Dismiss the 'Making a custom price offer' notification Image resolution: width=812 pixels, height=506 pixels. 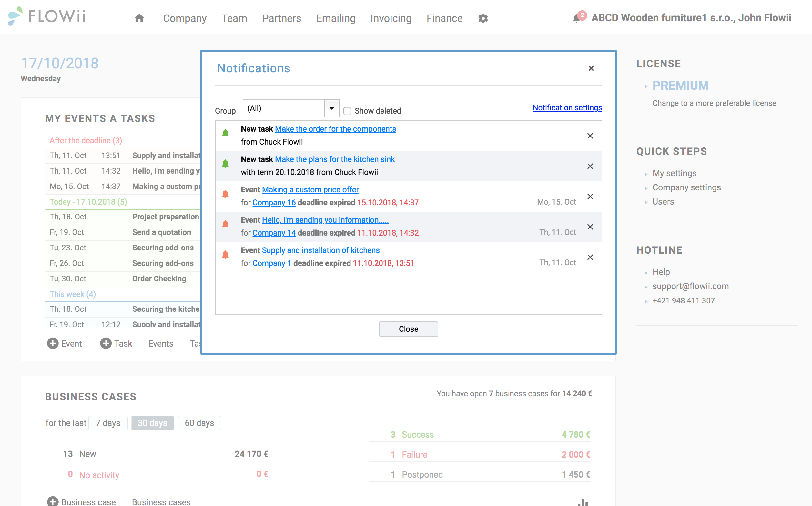pyautogui.click(x=590, y=197)
